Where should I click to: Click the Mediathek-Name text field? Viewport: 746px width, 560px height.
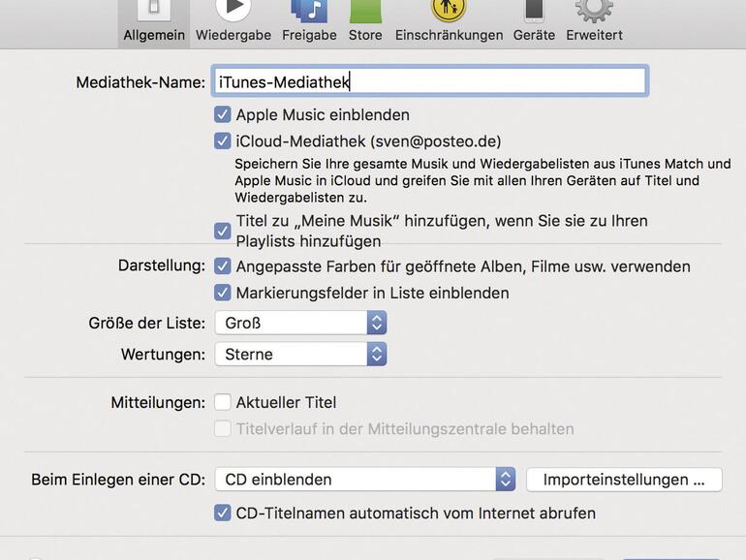[x=430, y=81]
